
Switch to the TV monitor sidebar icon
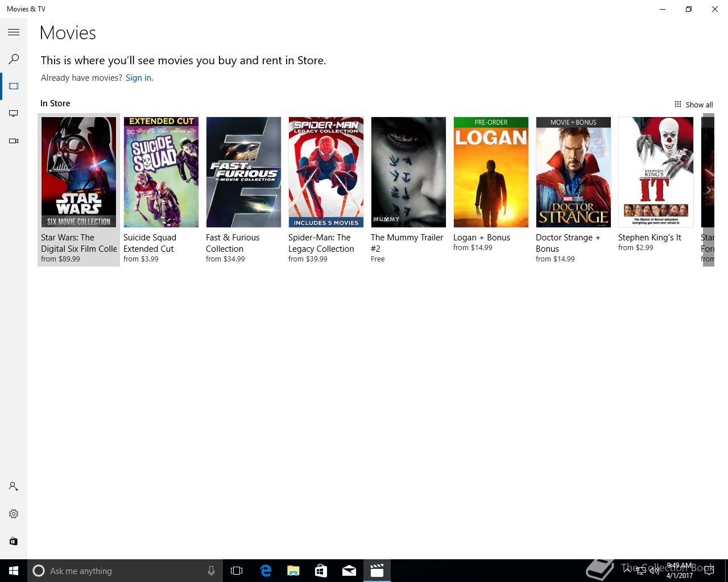(x=14, y=114)
